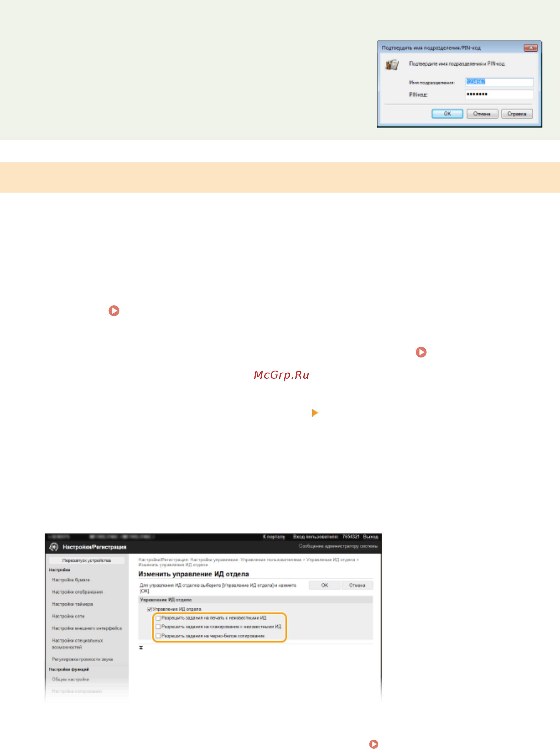Open Настройки отображения in the sidebar

[77, 592]
